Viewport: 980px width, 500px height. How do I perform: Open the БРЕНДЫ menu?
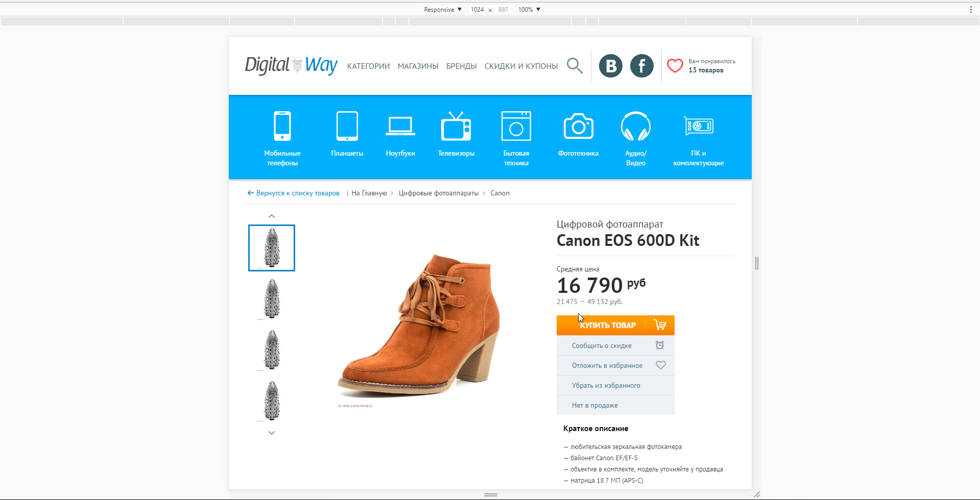tap(461, 66)
